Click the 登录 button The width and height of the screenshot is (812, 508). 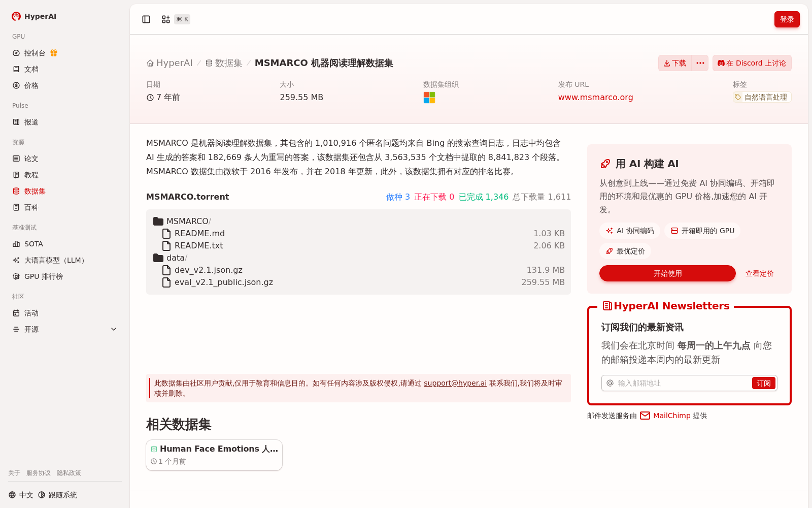(787, 19)
